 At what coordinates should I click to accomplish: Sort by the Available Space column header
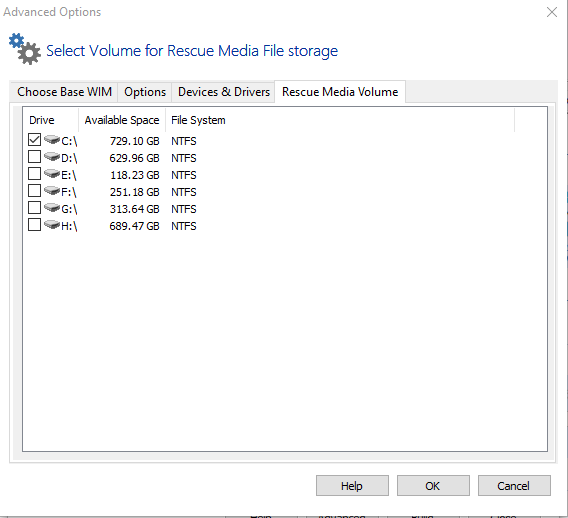pyautogui.click(x=122, y=120)
